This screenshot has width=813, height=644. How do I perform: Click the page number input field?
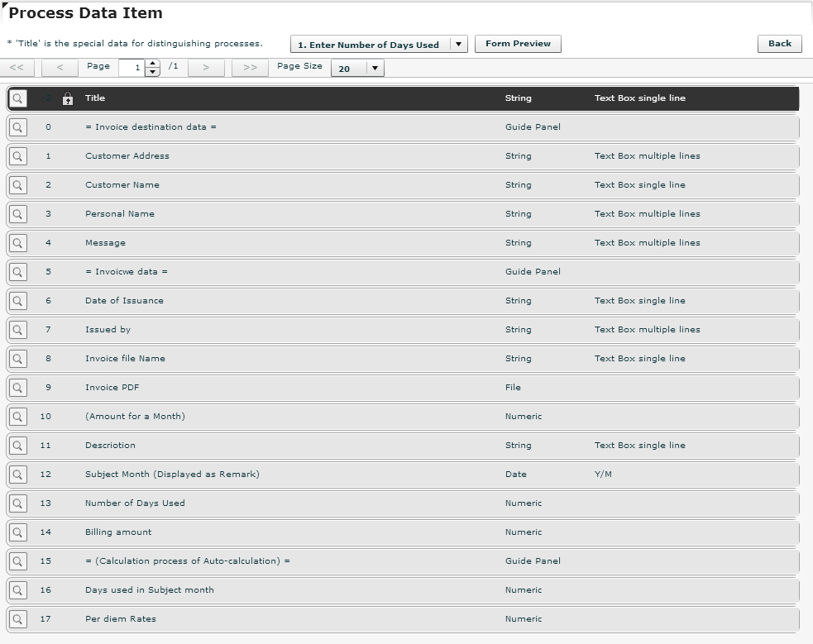(x=132, y=68)
